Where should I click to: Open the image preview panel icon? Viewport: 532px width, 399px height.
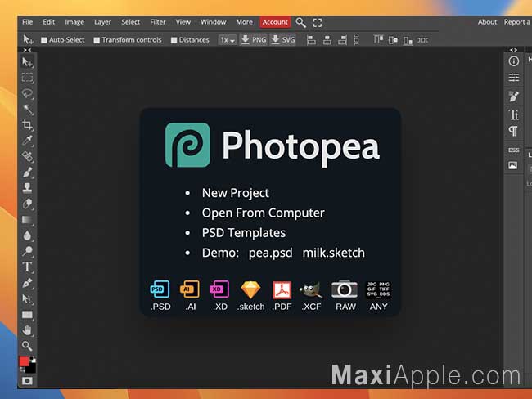[513, 165]
